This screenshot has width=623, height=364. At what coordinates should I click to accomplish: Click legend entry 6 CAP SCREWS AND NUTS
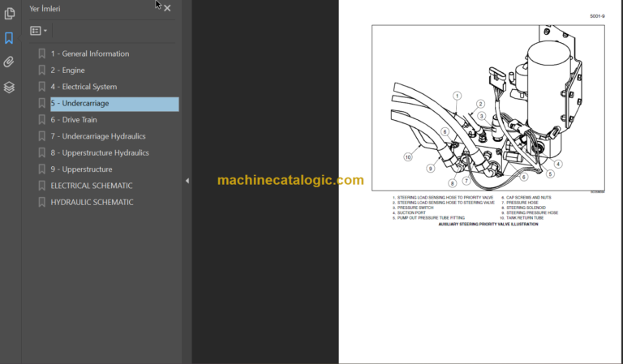[x=526, y=197]
